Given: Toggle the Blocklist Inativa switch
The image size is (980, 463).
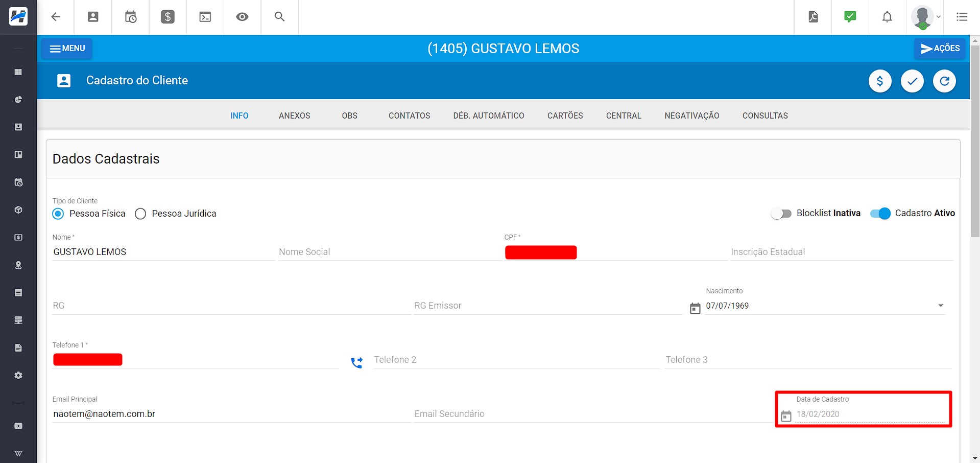Looking at the screenshot, I should click(781, 214).
